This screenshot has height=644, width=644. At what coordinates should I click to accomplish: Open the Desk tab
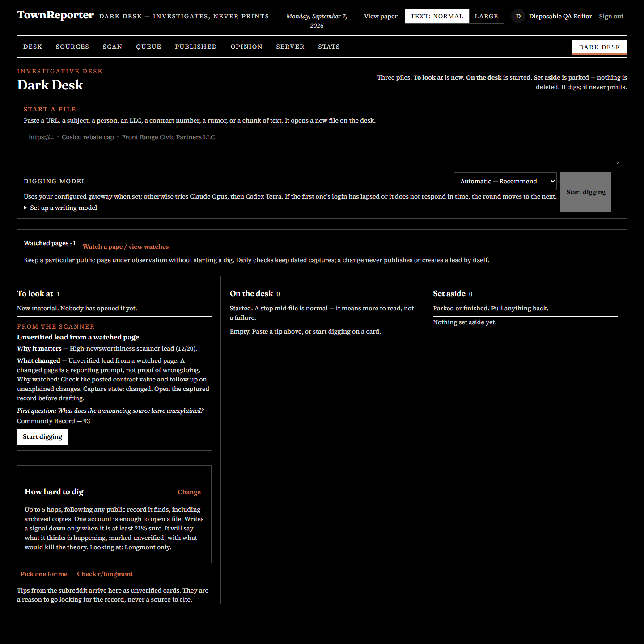[33, 47]
